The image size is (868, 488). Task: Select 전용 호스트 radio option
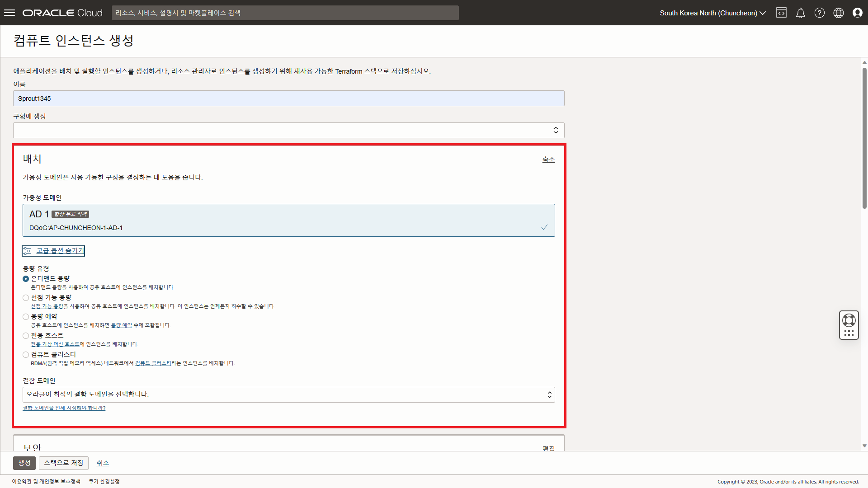[x=26, y=336]
